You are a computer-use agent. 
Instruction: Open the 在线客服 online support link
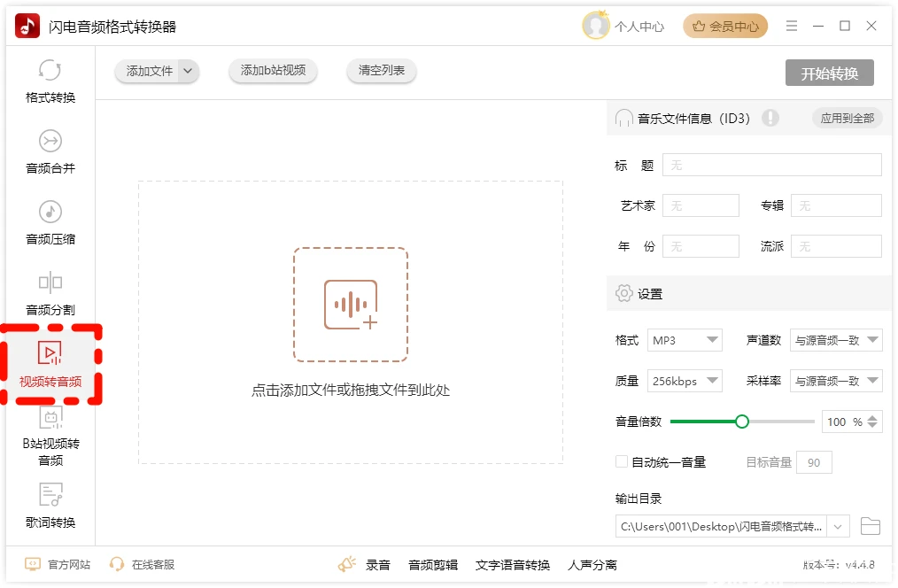(x=153, y=564)
